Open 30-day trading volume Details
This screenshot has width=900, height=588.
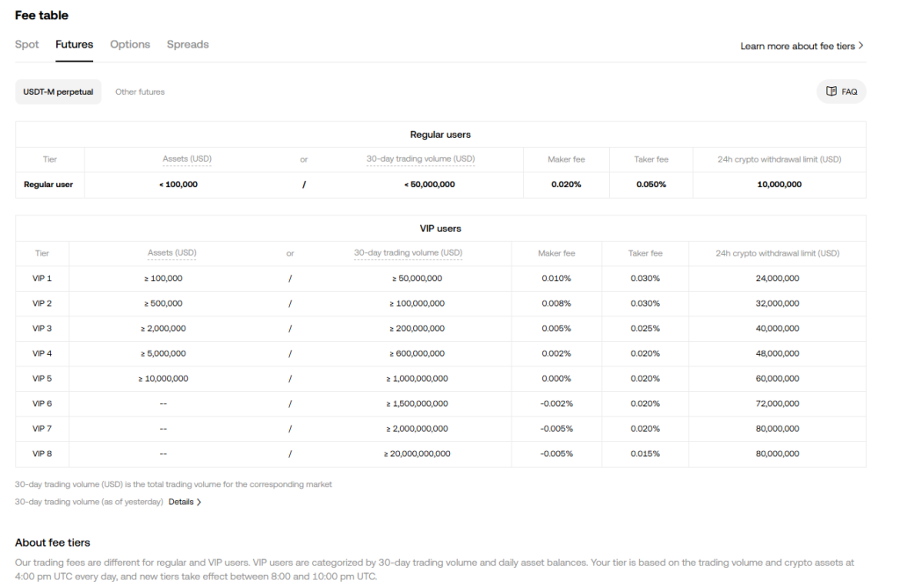tap(180, 502)
